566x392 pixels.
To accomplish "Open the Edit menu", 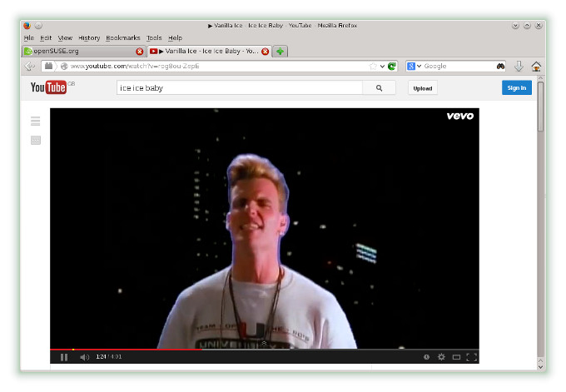I will point(46,38).
